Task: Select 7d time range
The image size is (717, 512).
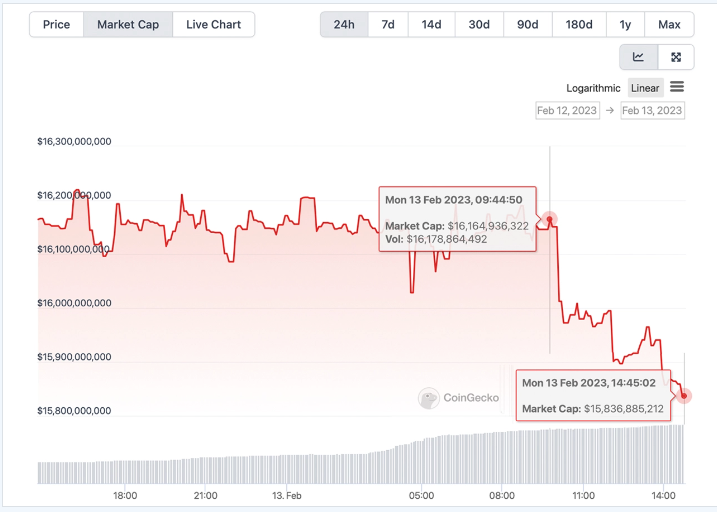Action: [387, 24]
